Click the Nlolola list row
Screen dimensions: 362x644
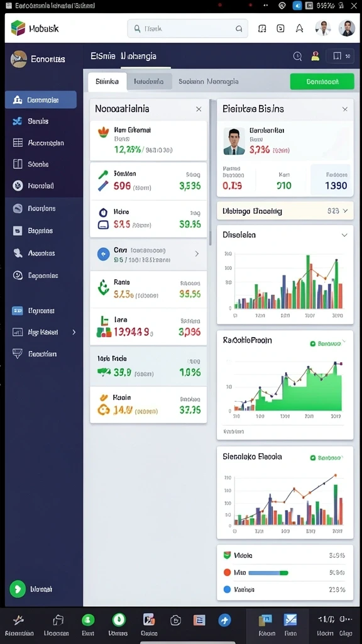coord(285,555)
